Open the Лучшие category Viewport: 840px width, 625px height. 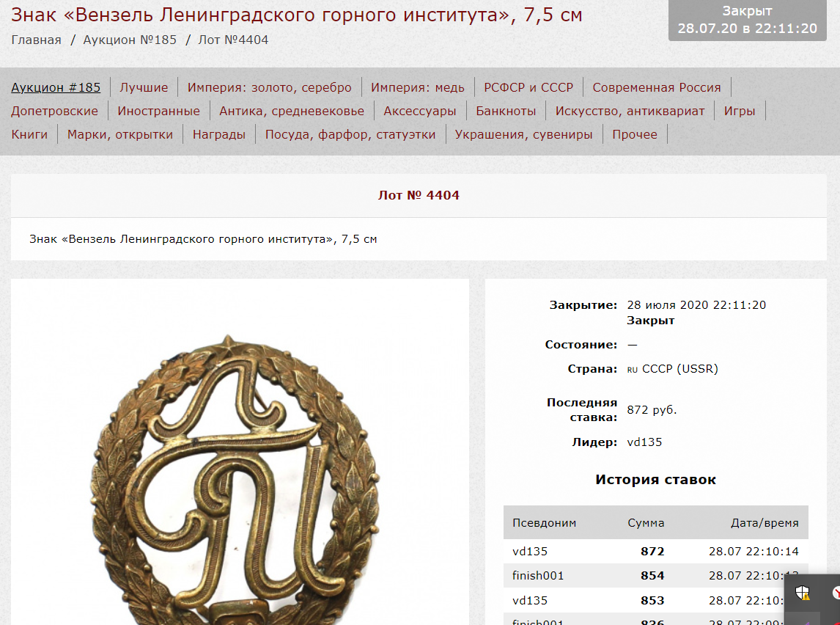click(144, 87)
